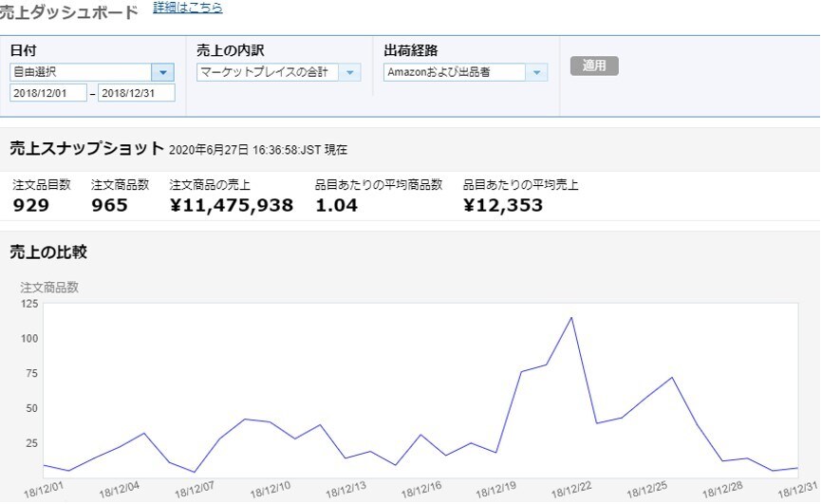This screenshot has height=504, width=822.
Task: Click the 125 y-axis tick label
Action: click(29, 304)
